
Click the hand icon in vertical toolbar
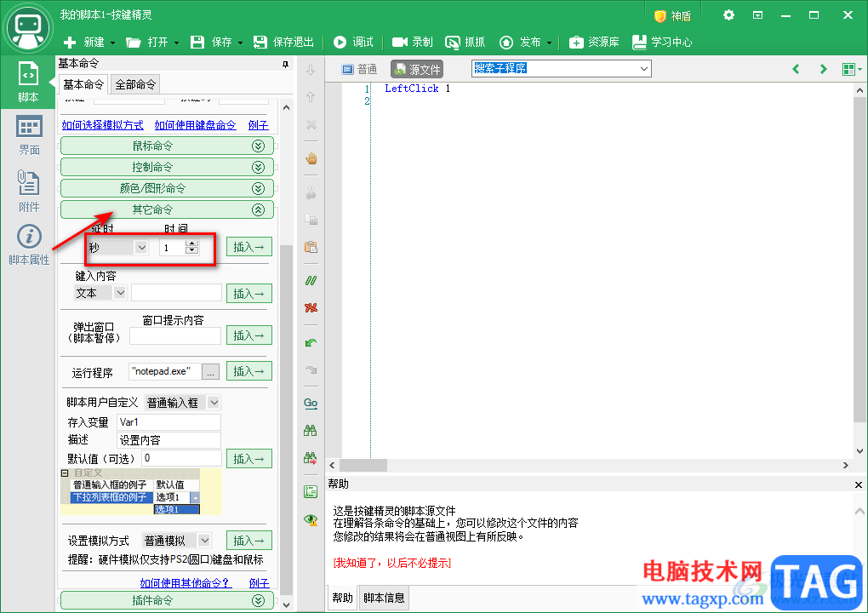click(311, 158)
